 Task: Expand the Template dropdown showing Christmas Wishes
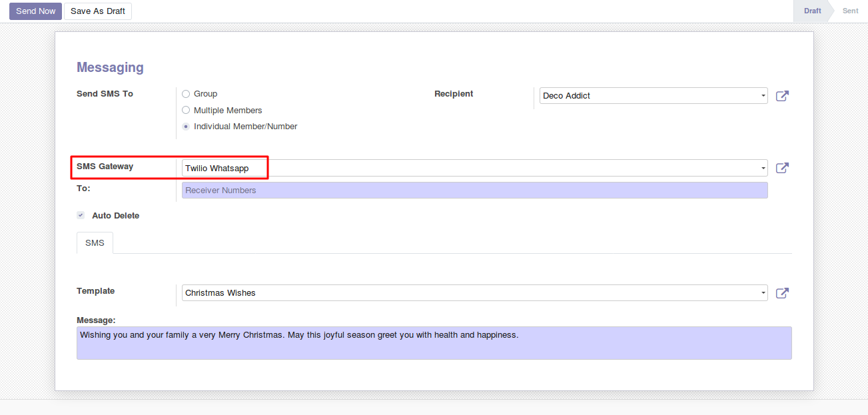click(474, 293)
